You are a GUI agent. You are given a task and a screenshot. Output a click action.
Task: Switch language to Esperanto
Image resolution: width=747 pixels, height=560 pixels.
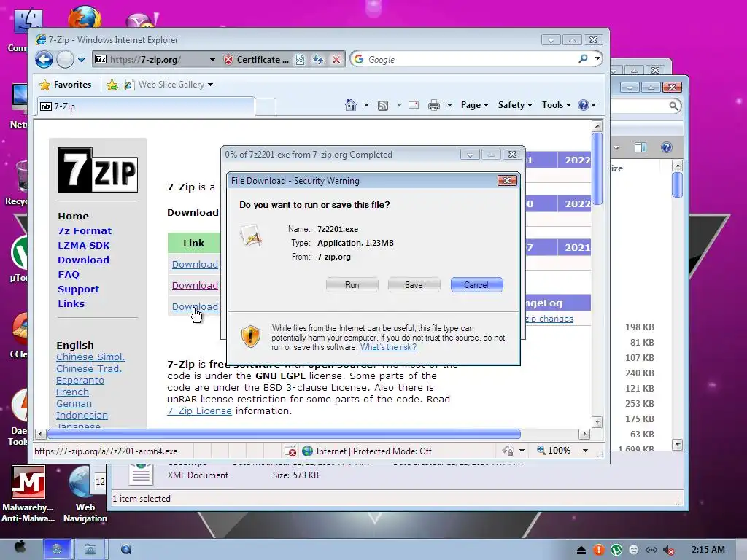point(80,381)
